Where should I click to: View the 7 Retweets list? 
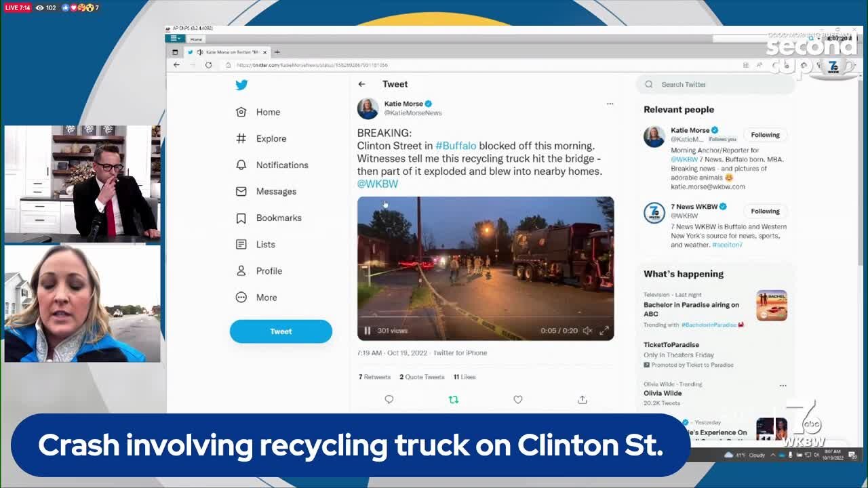tap(374, 377)
